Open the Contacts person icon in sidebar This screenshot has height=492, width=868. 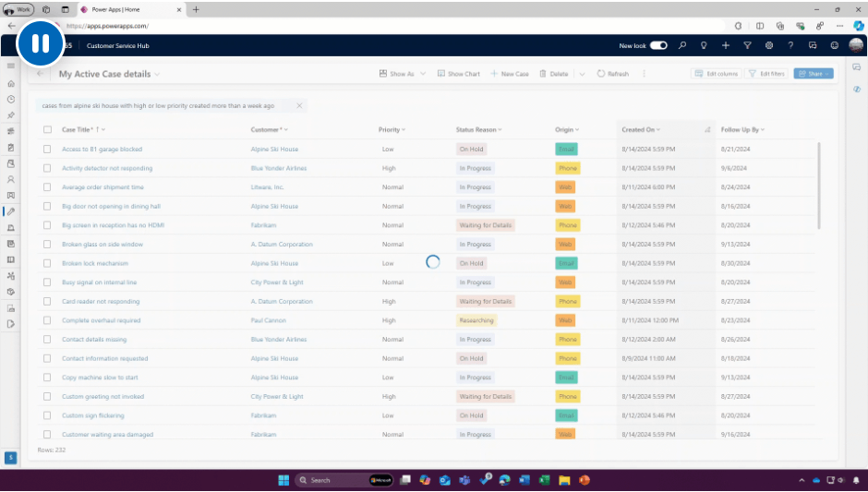pos(10,179)
